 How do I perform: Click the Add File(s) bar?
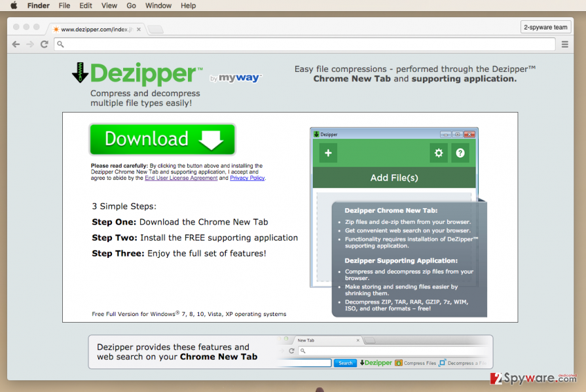[x=394, y=177]
